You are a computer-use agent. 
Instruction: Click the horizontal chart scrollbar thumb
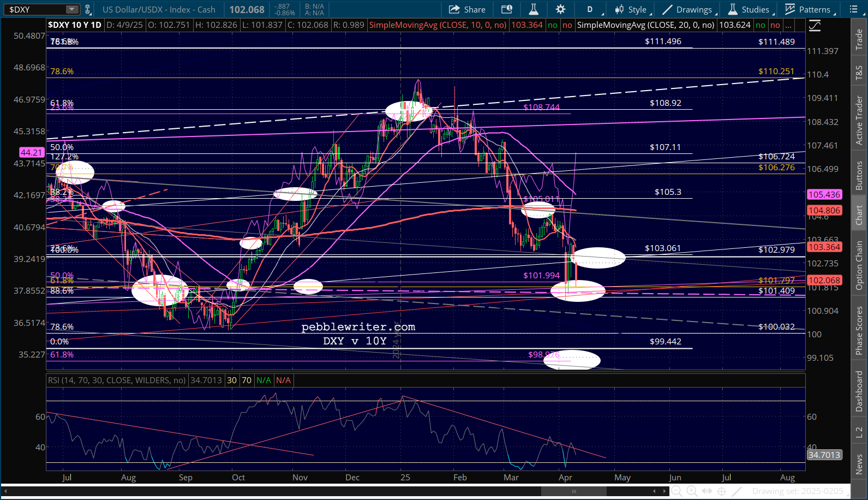(573, 491)
